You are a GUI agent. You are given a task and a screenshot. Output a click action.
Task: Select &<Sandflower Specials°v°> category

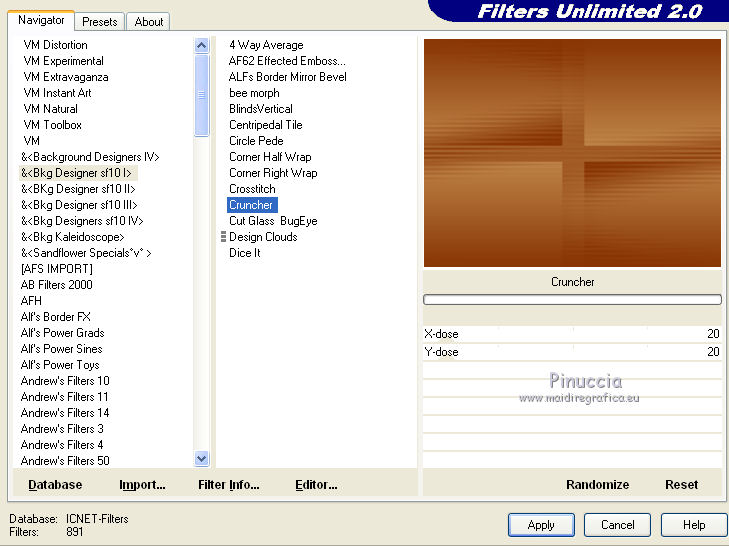pos(86,253)
